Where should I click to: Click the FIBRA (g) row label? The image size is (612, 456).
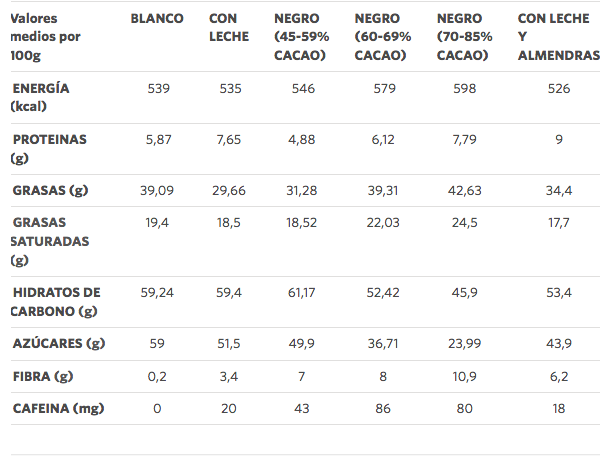point(43,376)
